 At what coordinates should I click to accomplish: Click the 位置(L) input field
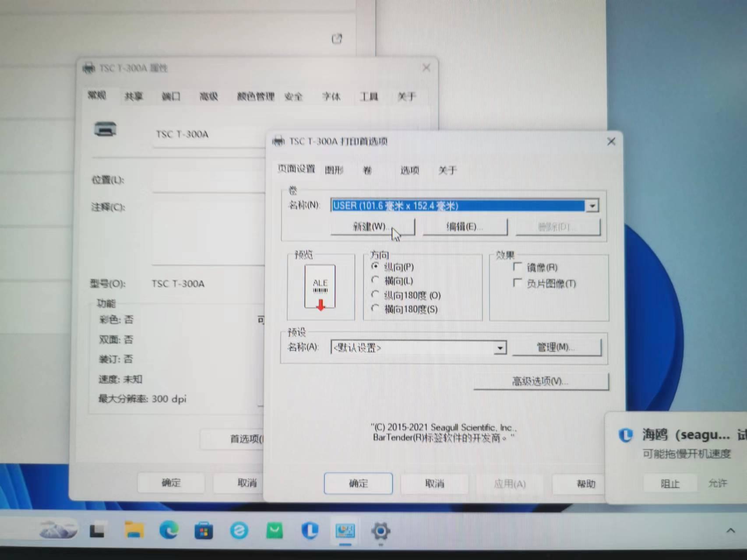click(209, 180)
